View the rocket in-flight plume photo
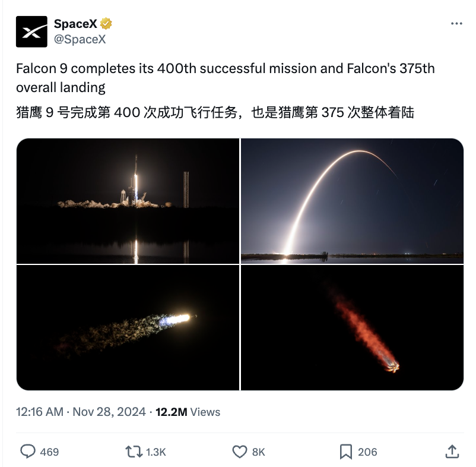Viewport: 476px width, 467px height. [x=128, y=327]
